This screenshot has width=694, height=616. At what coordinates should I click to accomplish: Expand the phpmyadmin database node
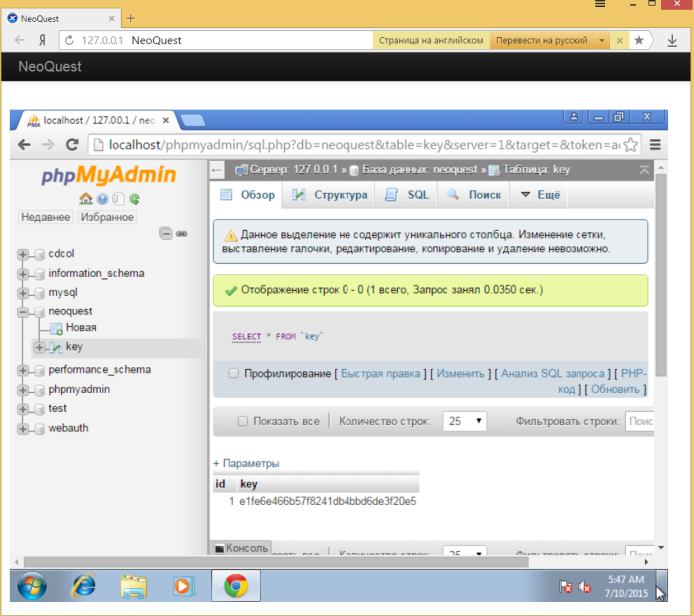click(x=23, y=389)
